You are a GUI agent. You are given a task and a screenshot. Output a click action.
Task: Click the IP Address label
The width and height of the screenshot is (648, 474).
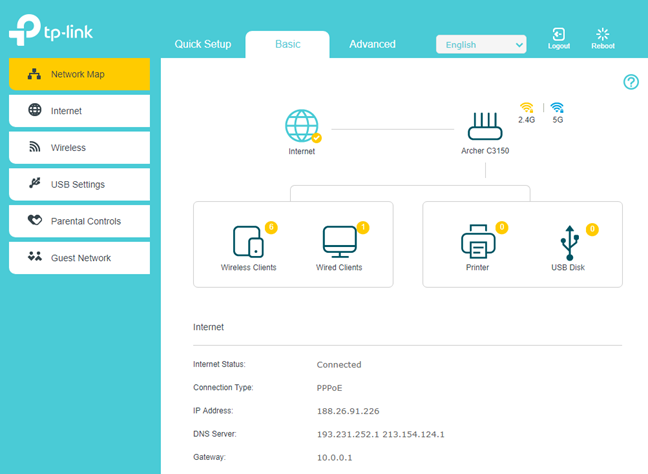213,410
